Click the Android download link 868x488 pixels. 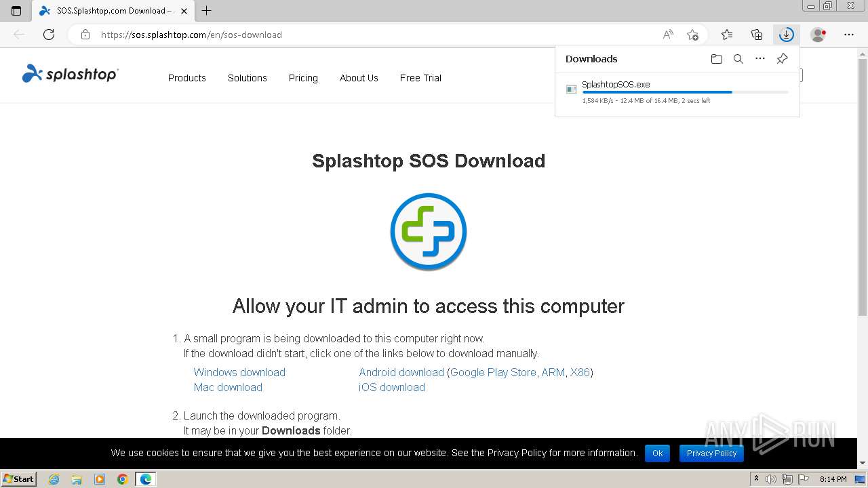(x=401, y=372)
